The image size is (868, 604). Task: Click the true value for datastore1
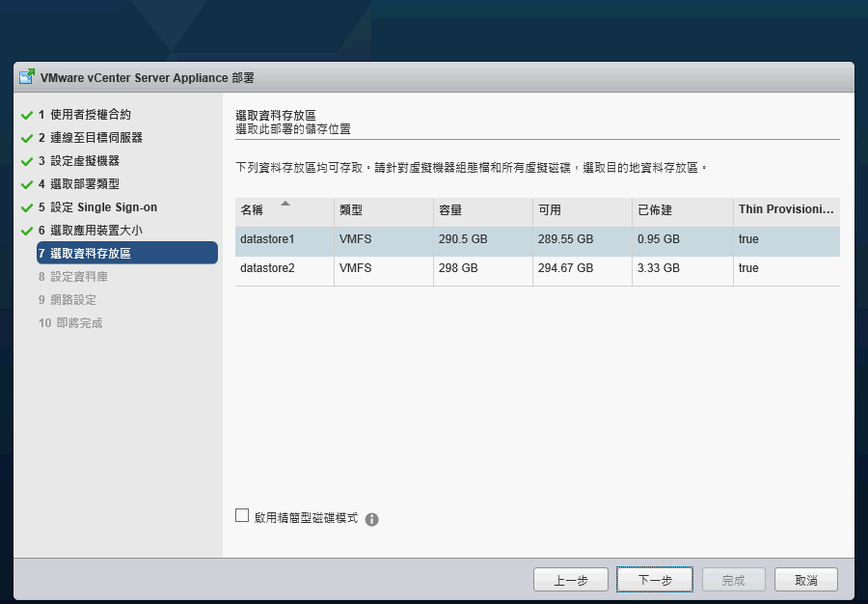(748, 239)
